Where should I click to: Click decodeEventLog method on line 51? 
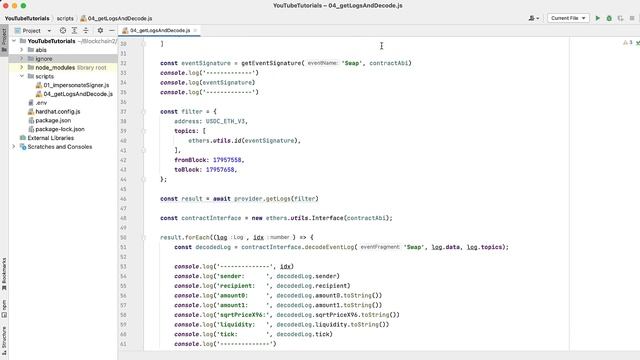pyautogui.click(x=329, y=247)
